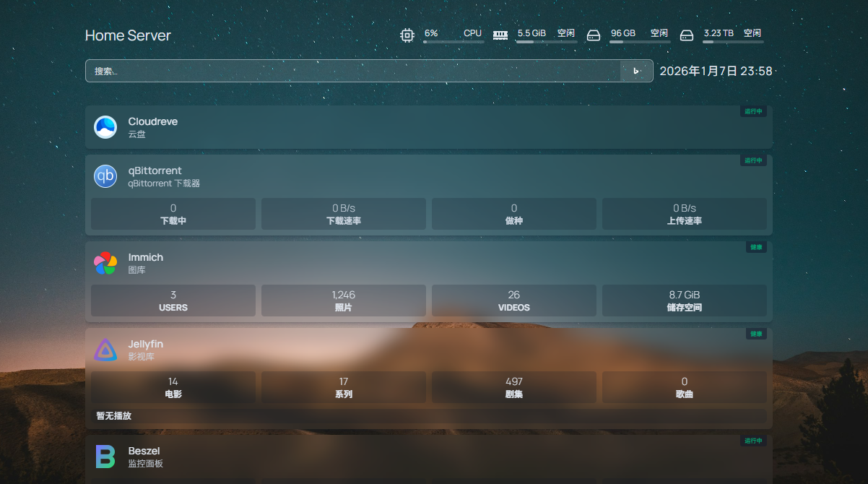868x484 pixels.
Task: Click the Cloudreve 运行中 status badge
Action: pos(753,111)
